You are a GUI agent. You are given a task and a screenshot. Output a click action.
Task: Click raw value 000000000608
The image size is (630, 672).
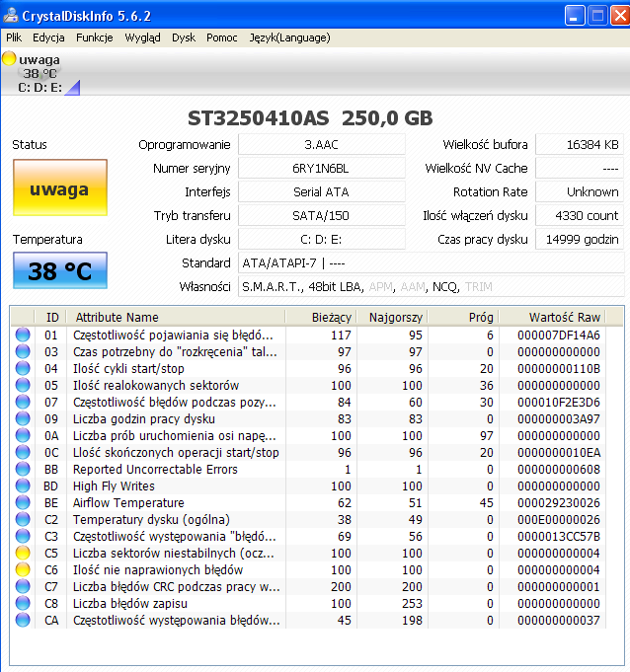pyautogui.click(x=558, y=469)
